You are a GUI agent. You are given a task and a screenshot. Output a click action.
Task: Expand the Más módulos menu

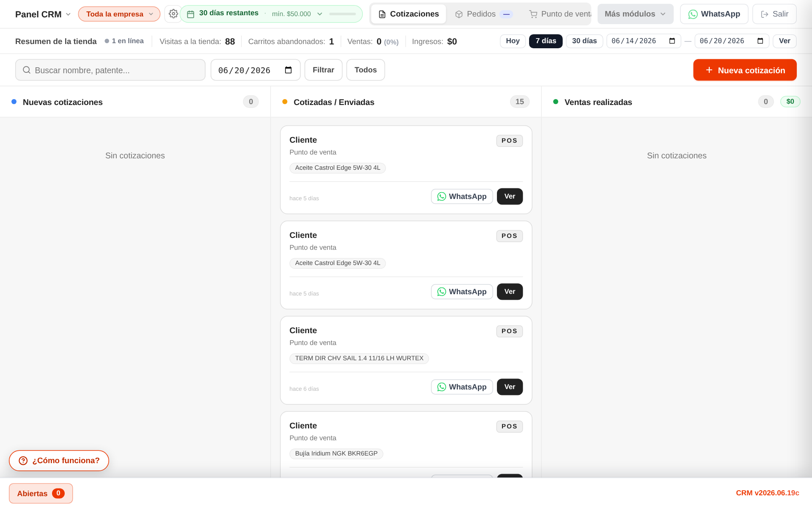[635, 14]
